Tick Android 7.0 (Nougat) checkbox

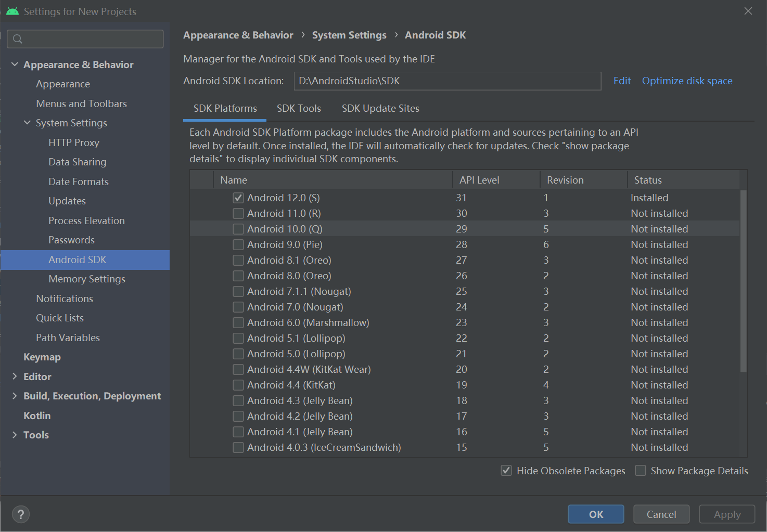coord(238,307)
